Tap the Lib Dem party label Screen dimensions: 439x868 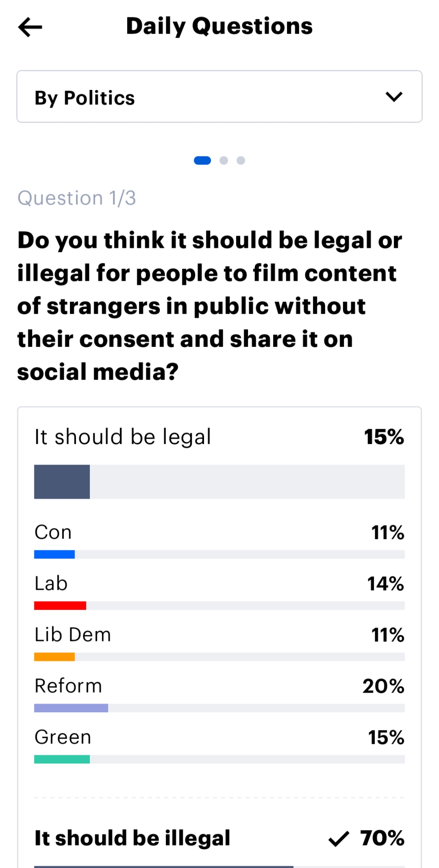(73, 635)
